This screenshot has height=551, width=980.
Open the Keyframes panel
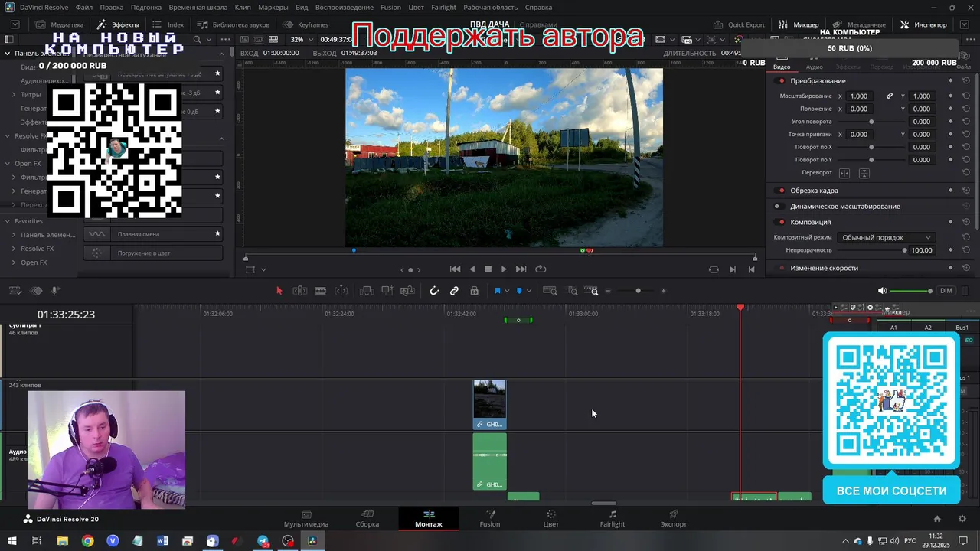point(306,24)
